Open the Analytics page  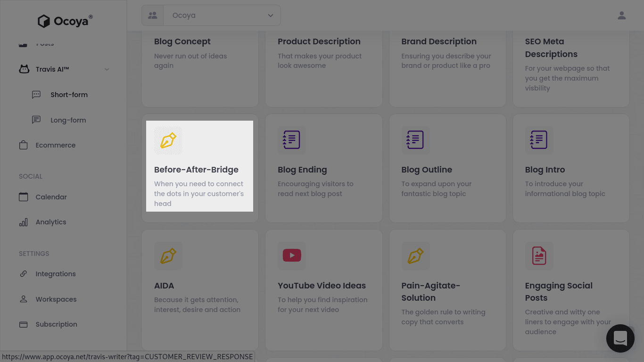[x=51, y=222]
